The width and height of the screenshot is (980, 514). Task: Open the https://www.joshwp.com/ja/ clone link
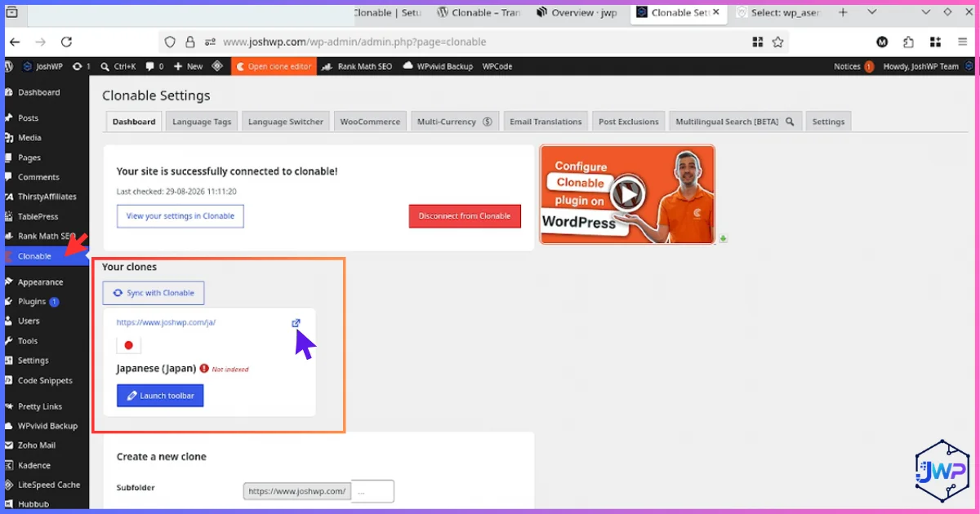pyautogui.click(x=166, y=322)
